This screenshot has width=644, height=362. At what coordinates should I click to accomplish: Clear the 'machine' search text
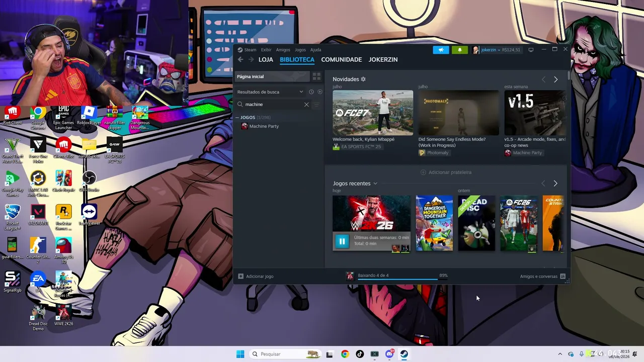point(306,105)
